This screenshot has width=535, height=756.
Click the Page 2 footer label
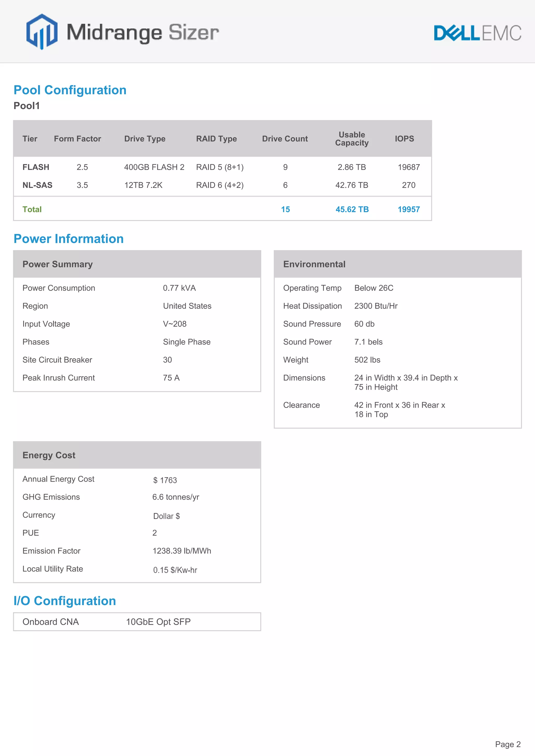pyautogui.click(x=507, y=744)
